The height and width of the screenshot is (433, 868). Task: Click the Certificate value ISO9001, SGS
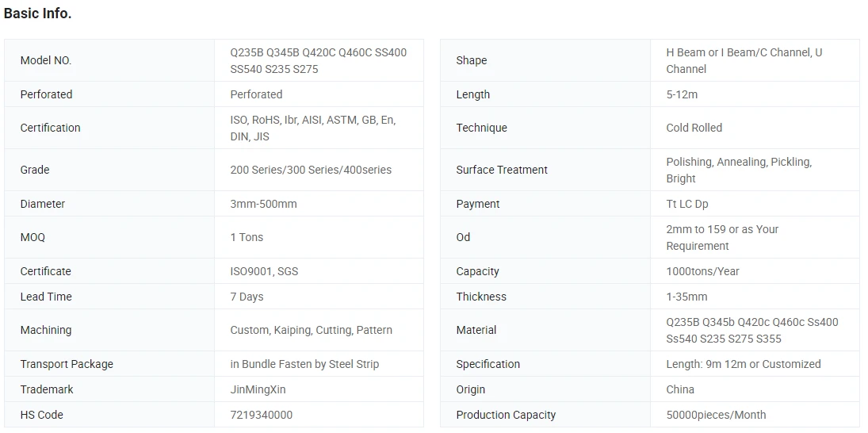(x=264, y=271)
